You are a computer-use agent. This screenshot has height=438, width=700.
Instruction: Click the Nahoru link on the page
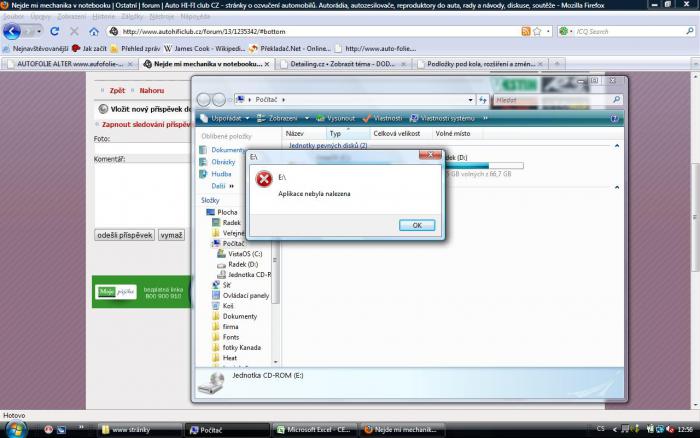click(x=151, y=90)
